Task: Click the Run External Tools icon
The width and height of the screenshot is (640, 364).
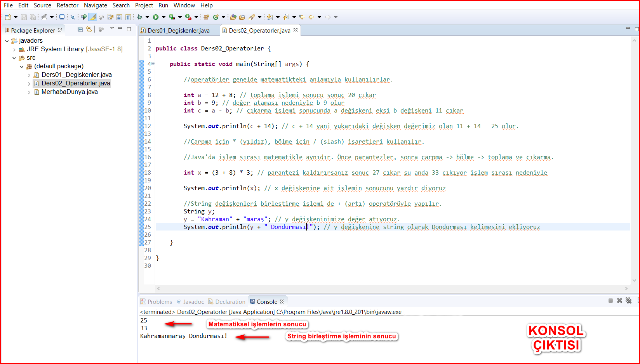Action: tap(188, 17)
